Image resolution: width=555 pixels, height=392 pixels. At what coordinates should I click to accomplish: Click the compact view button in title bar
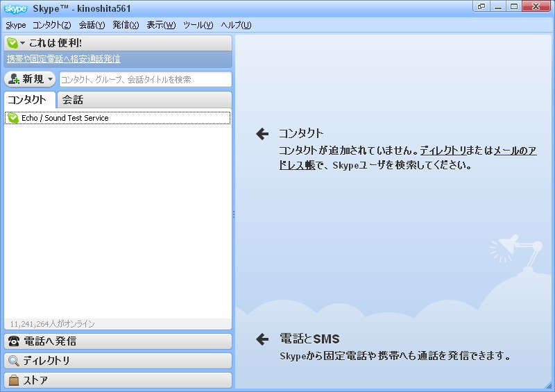click(x=481, y=6)
